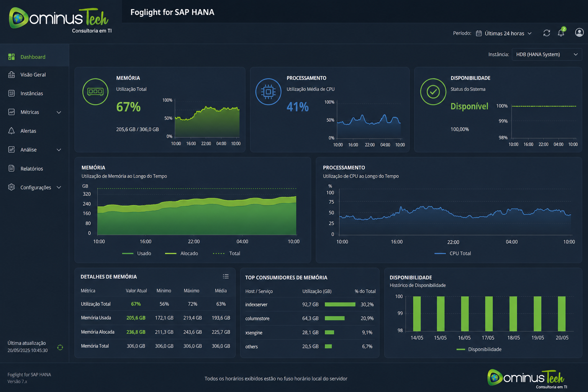Click the Utilização (GB) column header
588x392 pixels.
317,291
